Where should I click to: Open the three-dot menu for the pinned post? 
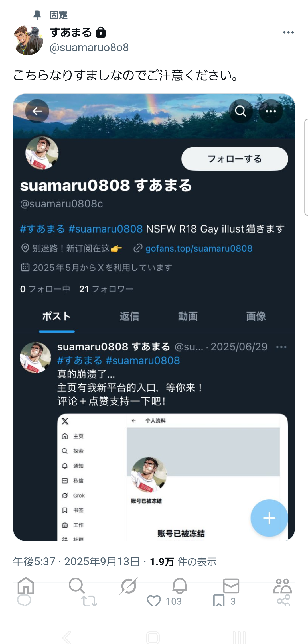coord(288,32)
